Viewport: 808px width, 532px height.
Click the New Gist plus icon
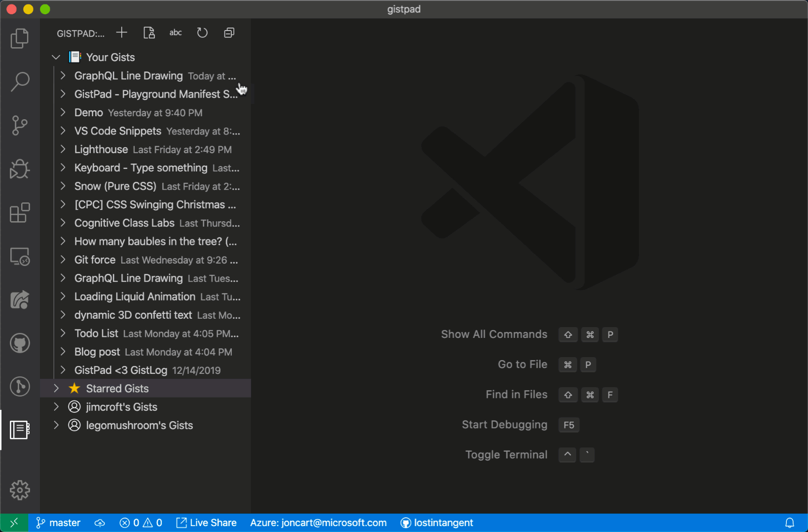(122, 33)
